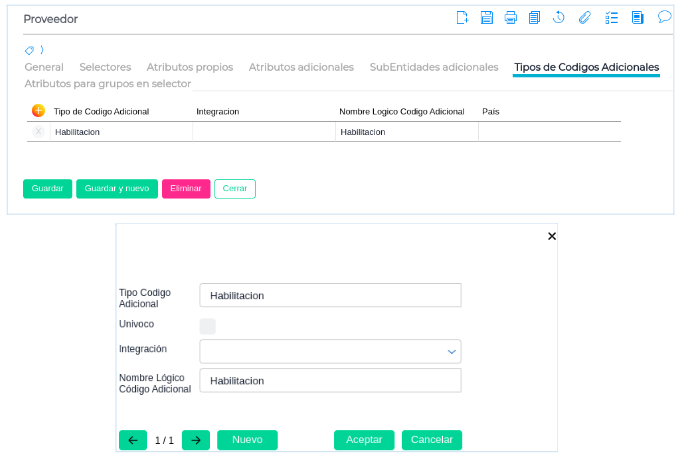Click the history clock icon
This screenshot has width=683, height=457.
(558, 17)
